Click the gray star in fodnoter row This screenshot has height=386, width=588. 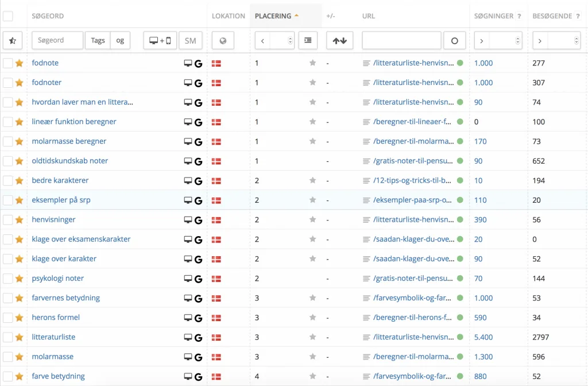(312, 83)
